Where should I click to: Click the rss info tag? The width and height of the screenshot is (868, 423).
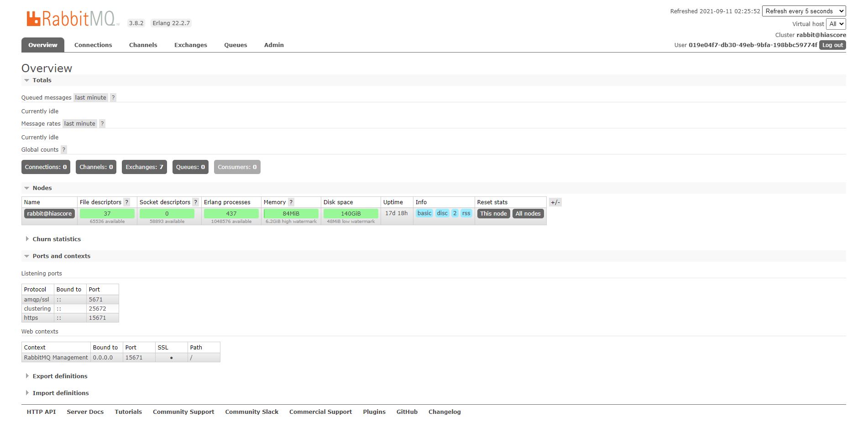coord(466,213)
